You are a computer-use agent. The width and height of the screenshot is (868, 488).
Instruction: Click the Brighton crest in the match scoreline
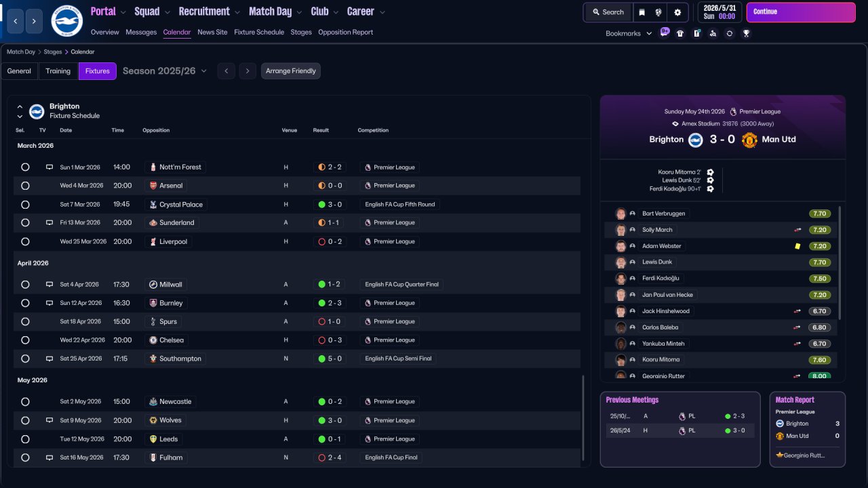point(695,140)
